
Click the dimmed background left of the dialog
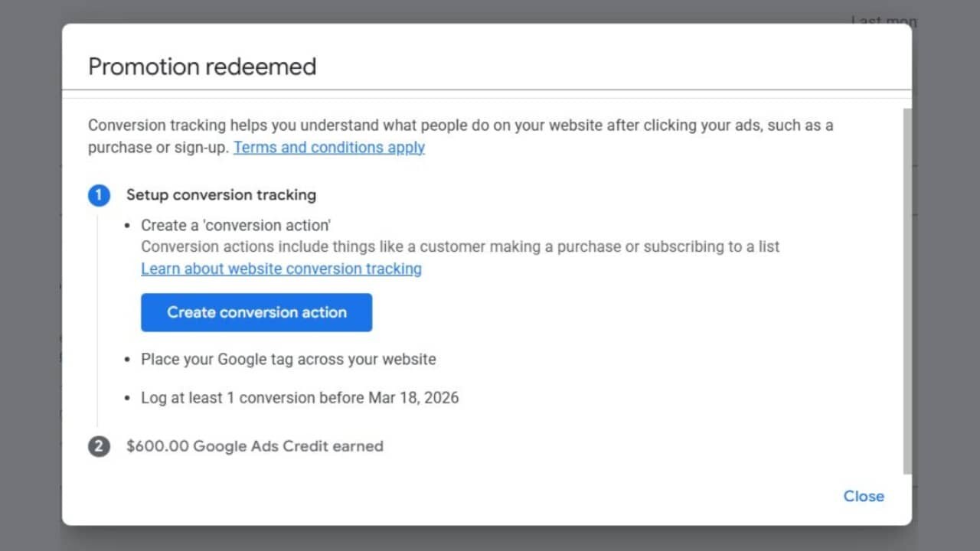[31, 275]
